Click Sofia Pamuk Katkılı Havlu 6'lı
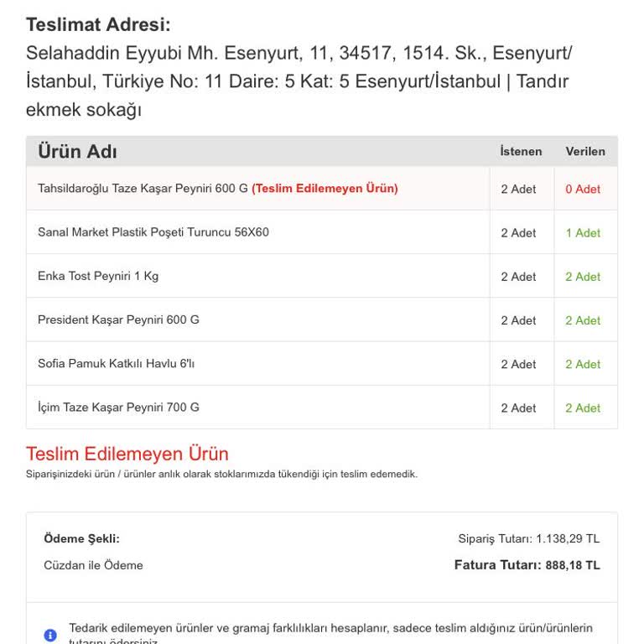This screenshot has height=644, width=644. click(116, 363)
